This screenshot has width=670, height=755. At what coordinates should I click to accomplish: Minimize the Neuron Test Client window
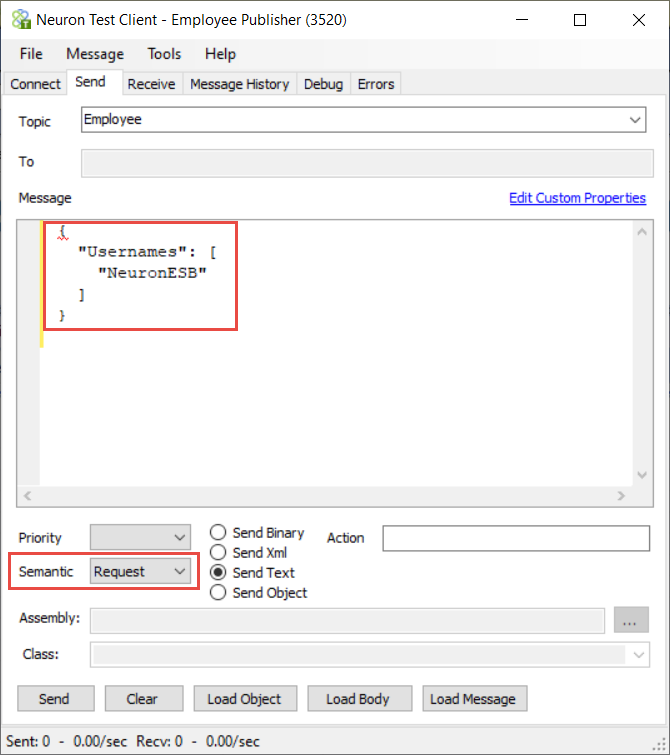[x=522, y=20]
